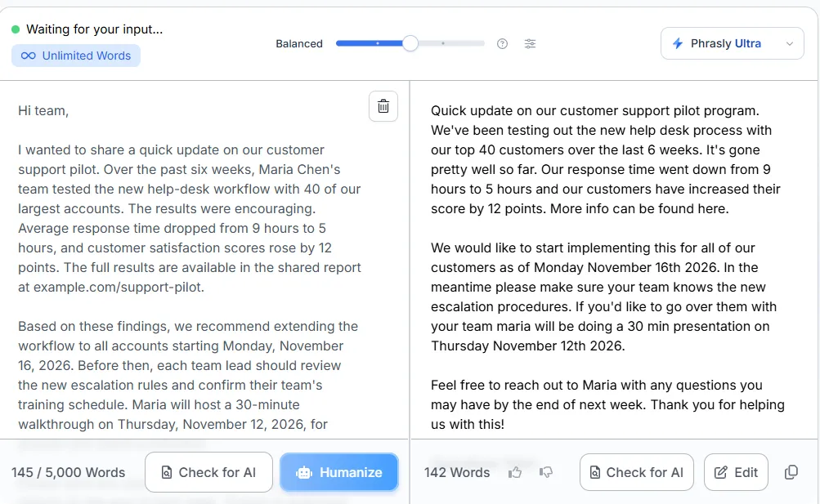The width and height of the screenshot is (820, 504).
Task: Copy the humanized output text
Action: point(791,472)
